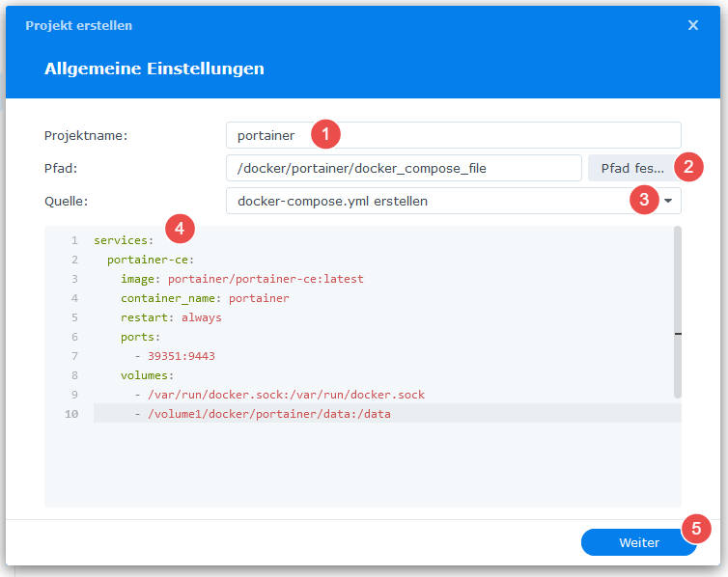Open the Quelle dropdown arrow
Screen dimensions: 728x577
point(668,201)
